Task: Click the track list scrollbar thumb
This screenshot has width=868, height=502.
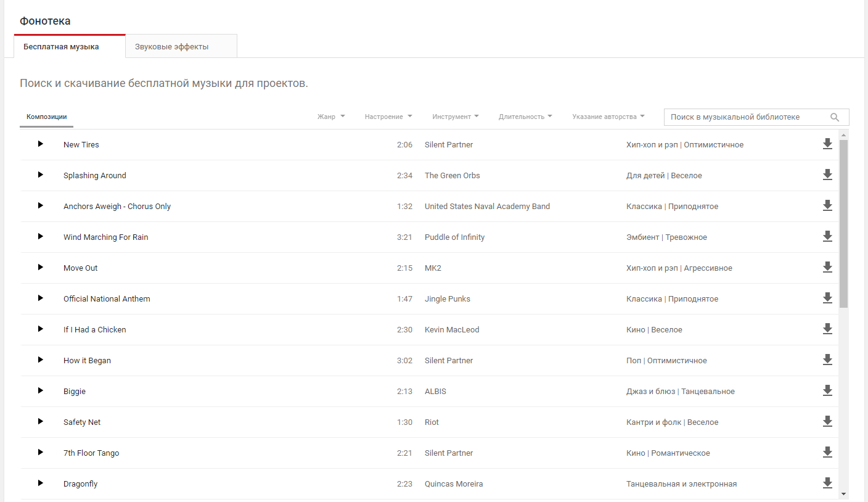Action: pos(844,223)
